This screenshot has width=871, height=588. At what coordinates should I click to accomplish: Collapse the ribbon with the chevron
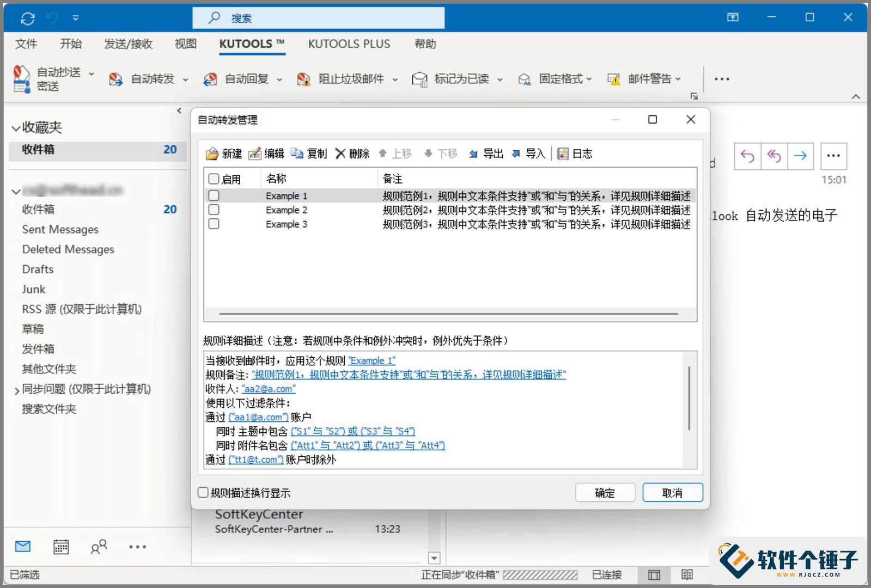point(856,96)
